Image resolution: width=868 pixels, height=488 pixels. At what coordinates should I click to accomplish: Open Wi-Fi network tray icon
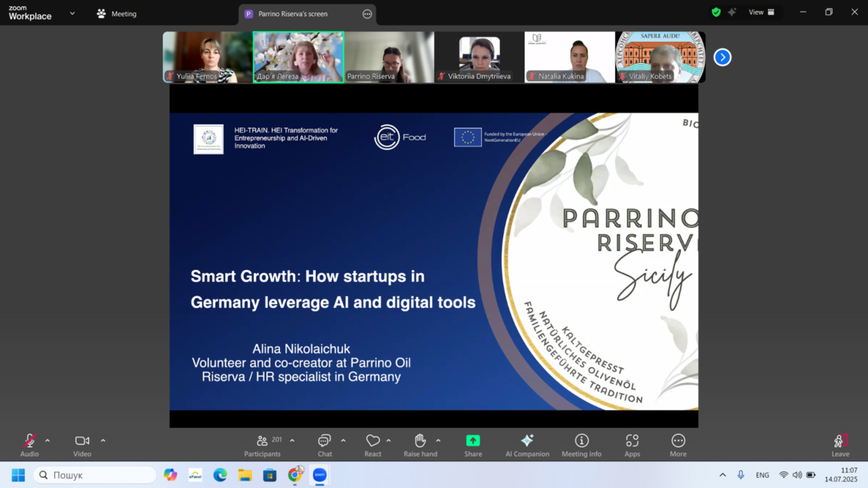click(x=783, y=475)
